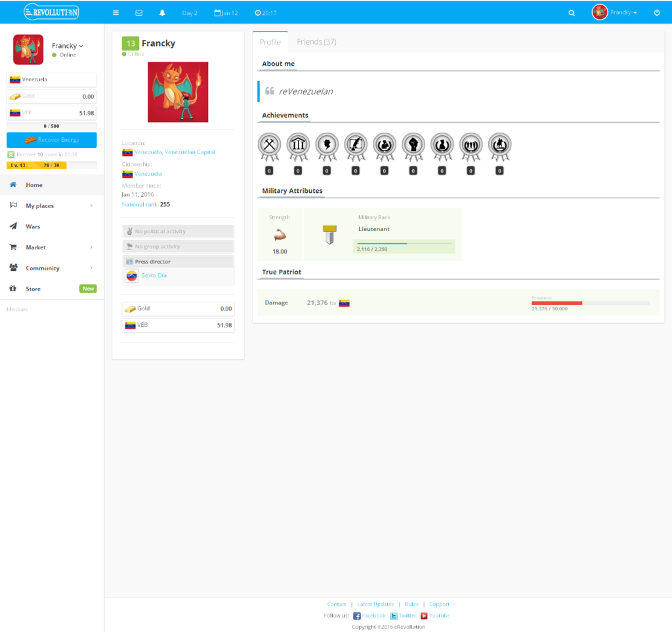Click the eRevollution logo
Image resolution: width=672 pixels, height=632 pixels.
point(51,12)
